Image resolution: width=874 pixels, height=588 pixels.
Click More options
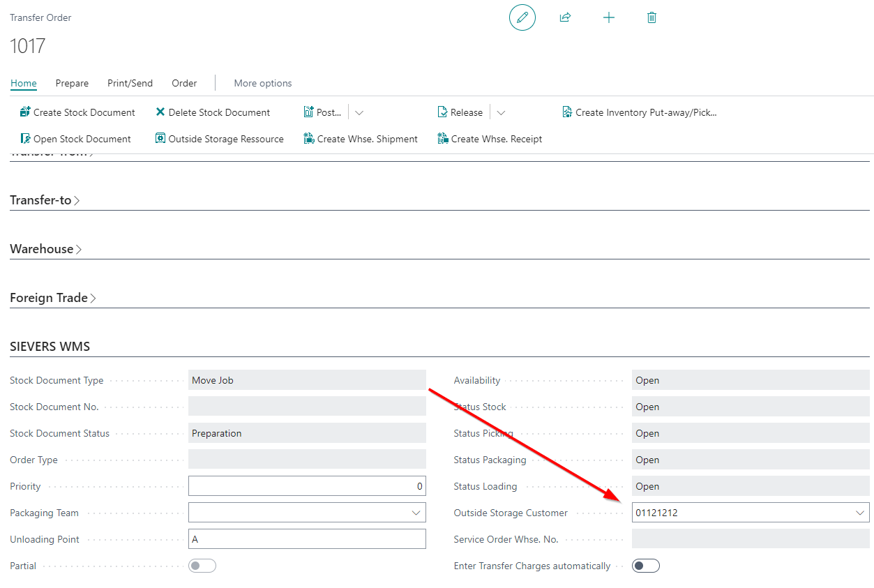click(x=263, y=83)
